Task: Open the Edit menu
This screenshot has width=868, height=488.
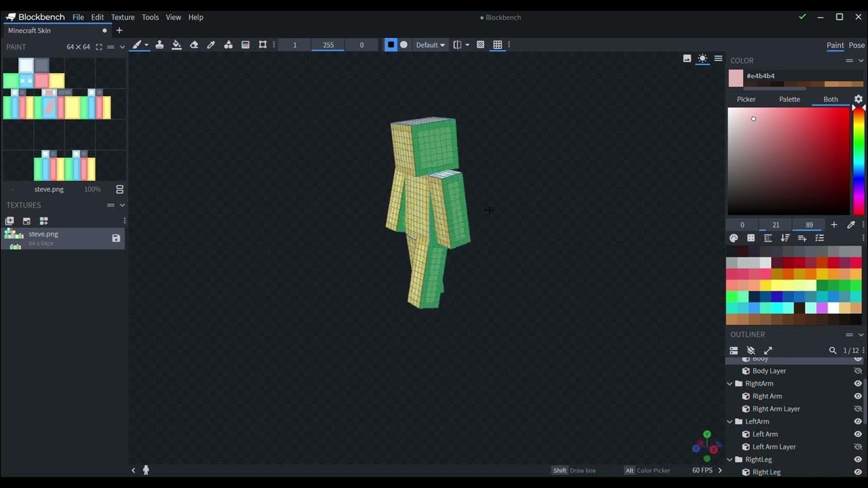Action: (x=98, y=17)
